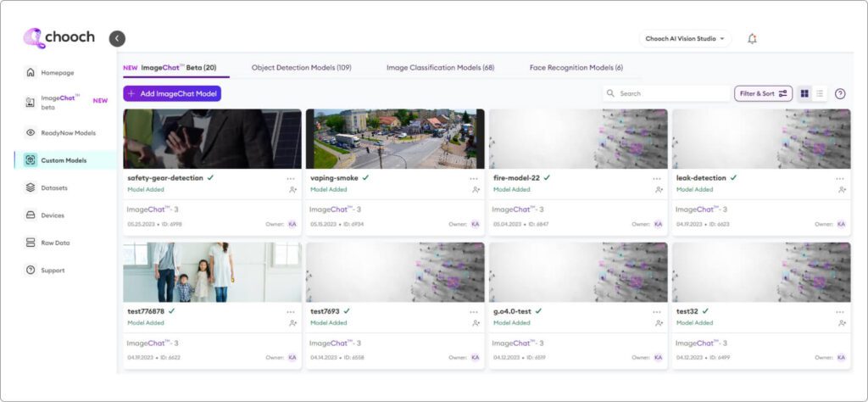Switch to list view
The height and width of the screenshot is (402, 868).
click(820, 93)
